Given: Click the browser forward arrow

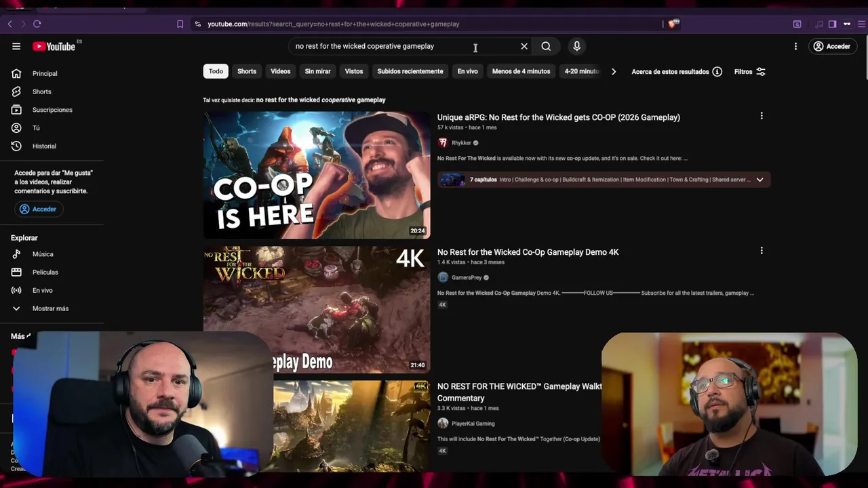Looking at the screenshot, I should 24,24.
